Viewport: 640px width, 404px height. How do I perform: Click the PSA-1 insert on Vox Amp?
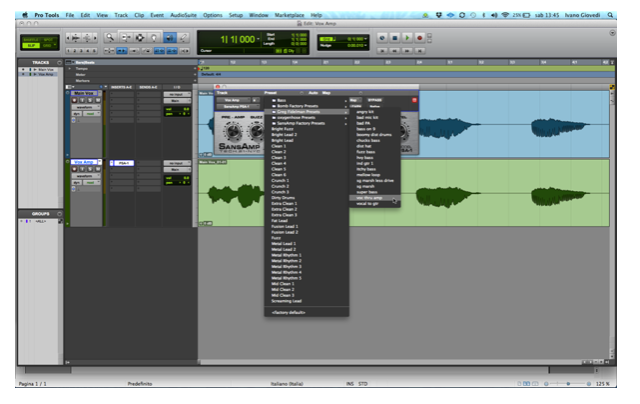tap(124, 163)
